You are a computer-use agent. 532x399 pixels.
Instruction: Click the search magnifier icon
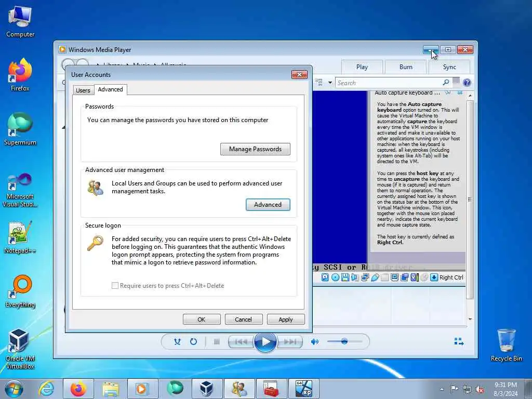[446, 83]
